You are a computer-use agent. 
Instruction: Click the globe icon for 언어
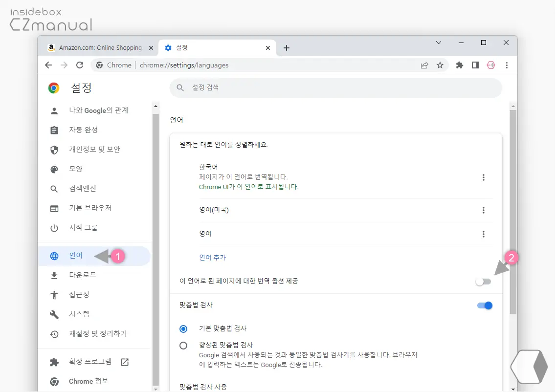[x=54, y=256]
